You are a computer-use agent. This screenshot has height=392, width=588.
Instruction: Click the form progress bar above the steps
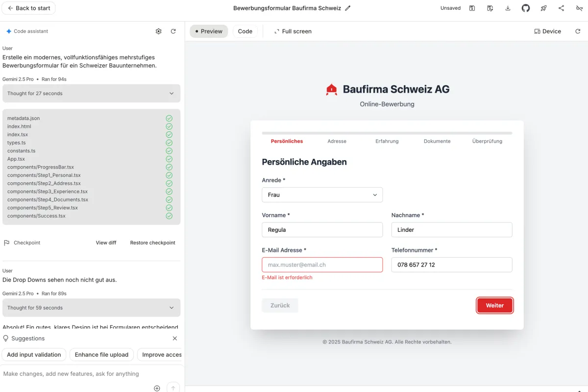point(387,133)
